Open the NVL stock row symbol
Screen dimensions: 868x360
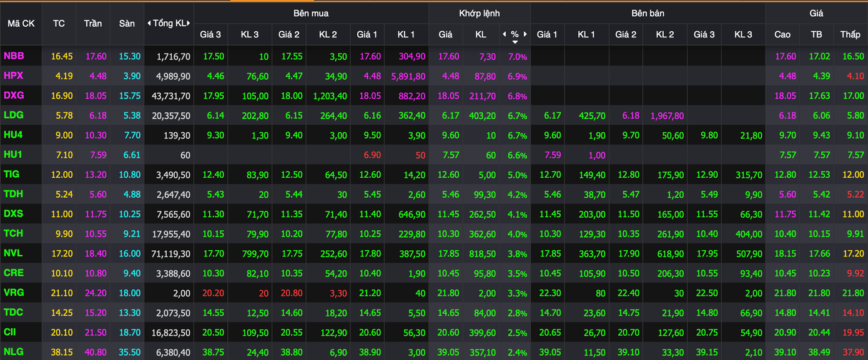point(13,253)
